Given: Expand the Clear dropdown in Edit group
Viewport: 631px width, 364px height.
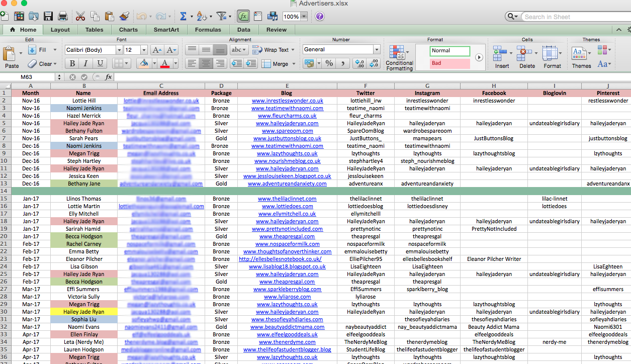Looking at the screenshot, I should coord(55,64).
